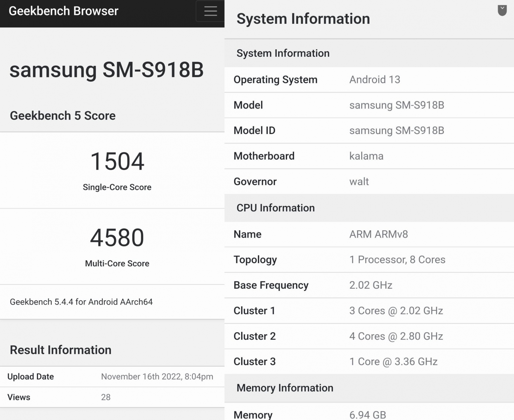The width and height of the screenshot is (514, 420).
Task: Select the Model ID label
Action: 254,131
